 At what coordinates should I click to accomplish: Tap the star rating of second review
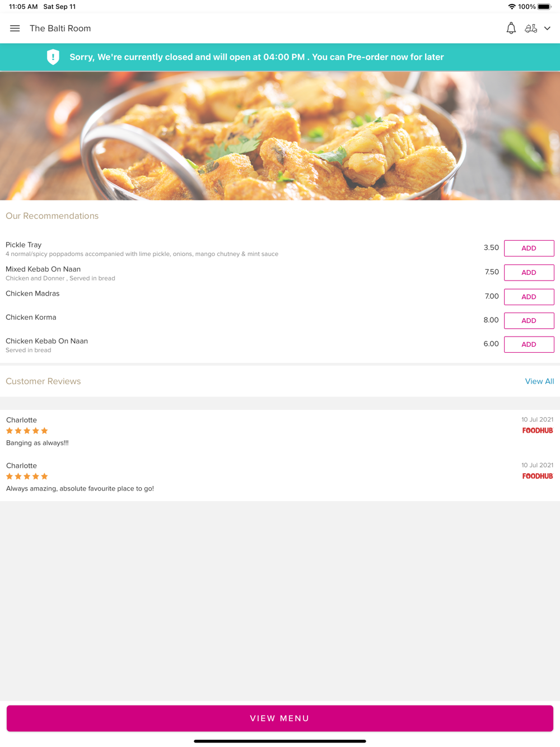coord(27,477)
